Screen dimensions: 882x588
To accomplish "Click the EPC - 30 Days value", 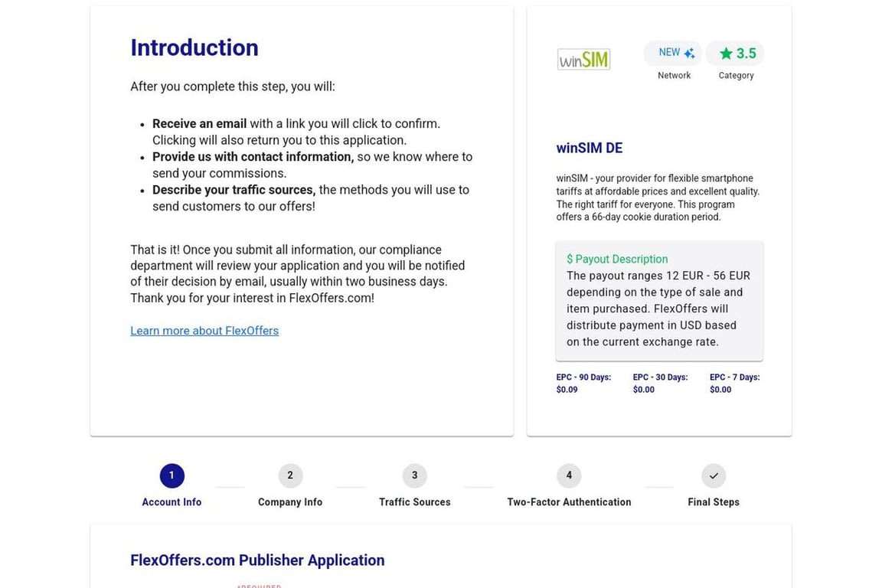I will (643, 390).
